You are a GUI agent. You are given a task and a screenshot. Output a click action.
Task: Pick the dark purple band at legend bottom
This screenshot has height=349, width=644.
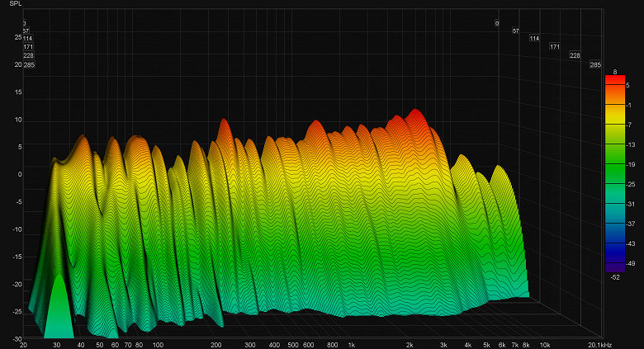click(614, 266)
